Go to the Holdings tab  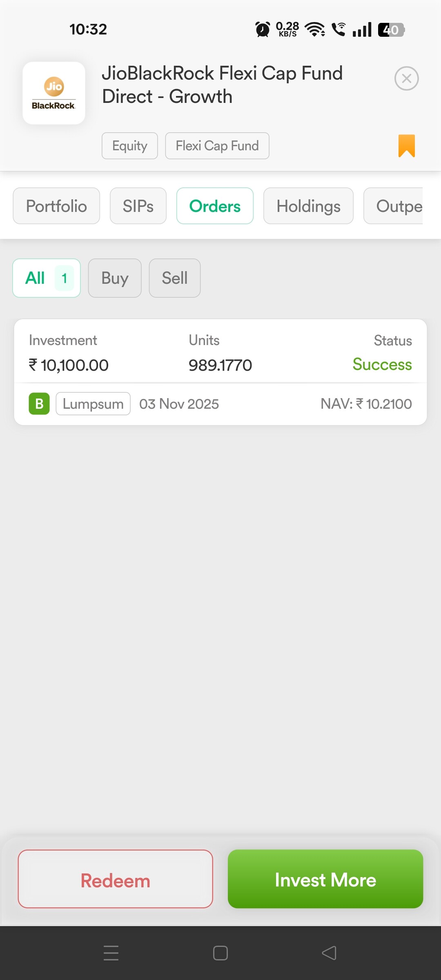[x=308, y=206]
